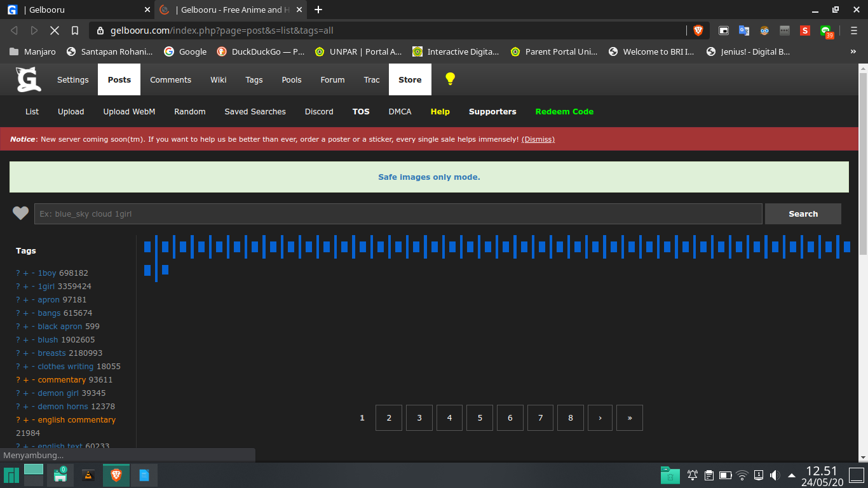
Task: Open the Manjaro bookmarks folder
Action: tap(32, 51)
